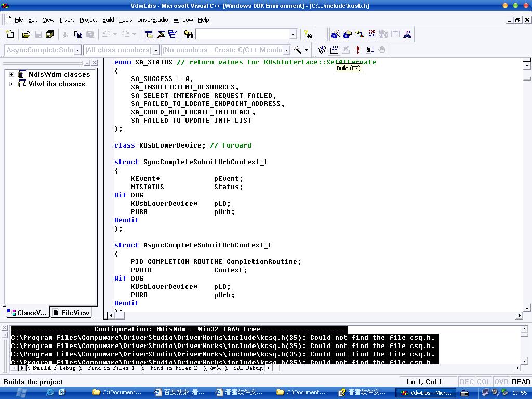Click the binoculars Search icon

click(x=309, y=35)
